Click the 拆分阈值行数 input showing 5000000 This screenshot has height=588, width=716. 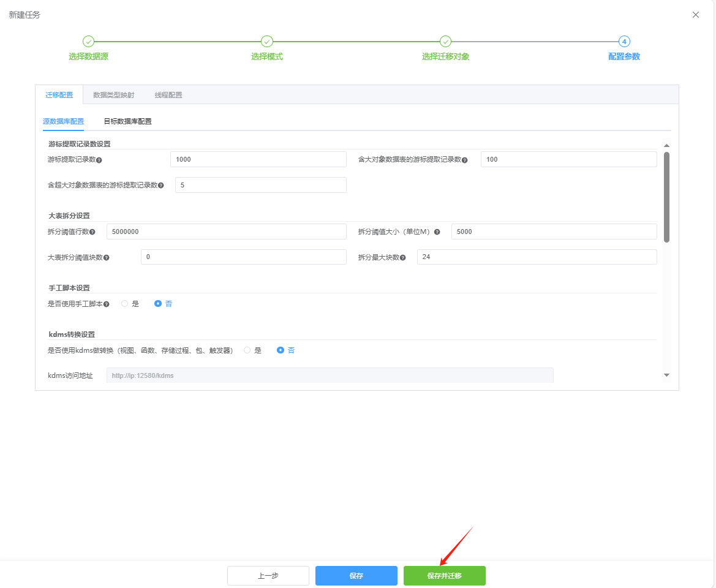click(x=227, y=232)
